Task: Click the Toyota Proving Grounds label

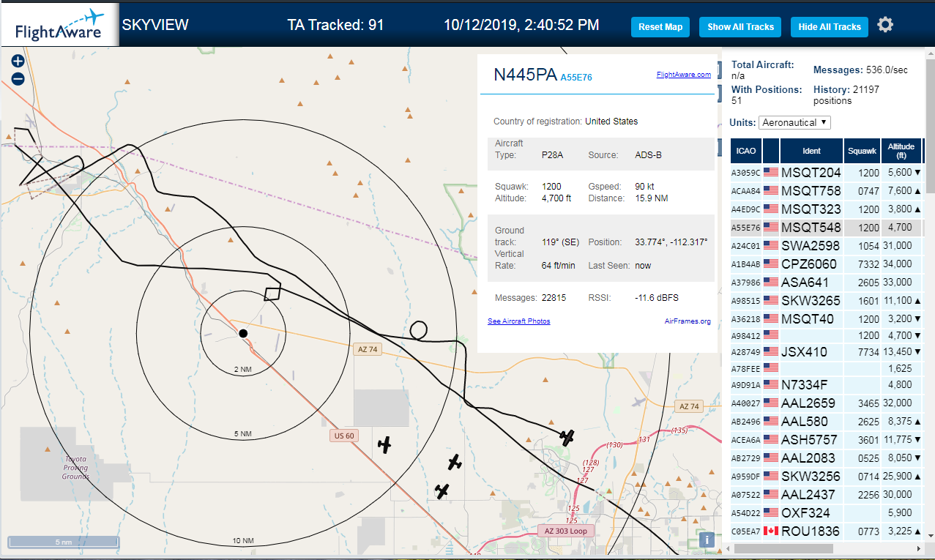Action: click(75, 468)
